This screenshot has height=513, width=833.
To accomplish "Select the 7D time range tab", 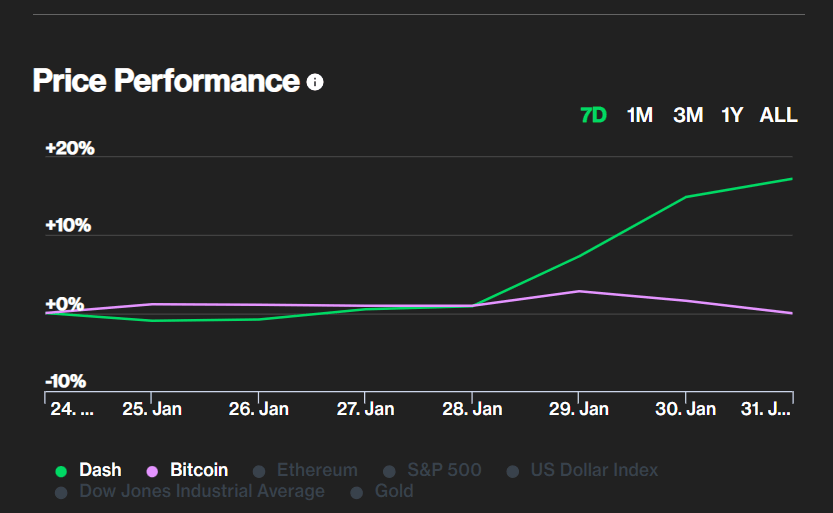I will [x=593, y=115].
